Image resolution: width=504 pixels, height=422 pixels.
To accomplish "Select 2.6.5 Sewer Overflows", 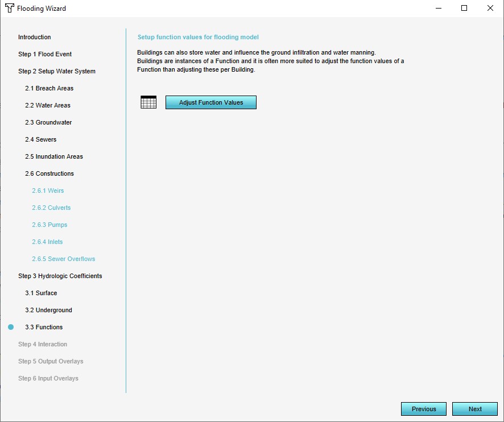I will (63, 259).
